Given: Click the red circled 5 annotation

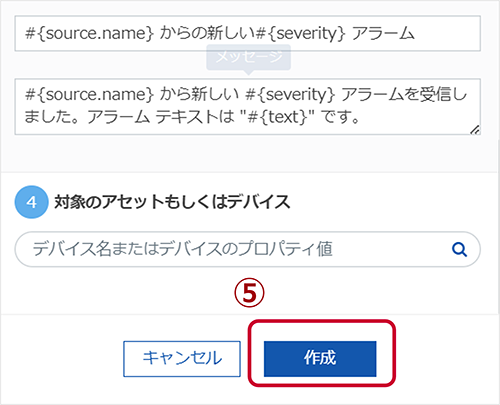Looking at the screenshot, I should 249,293.
